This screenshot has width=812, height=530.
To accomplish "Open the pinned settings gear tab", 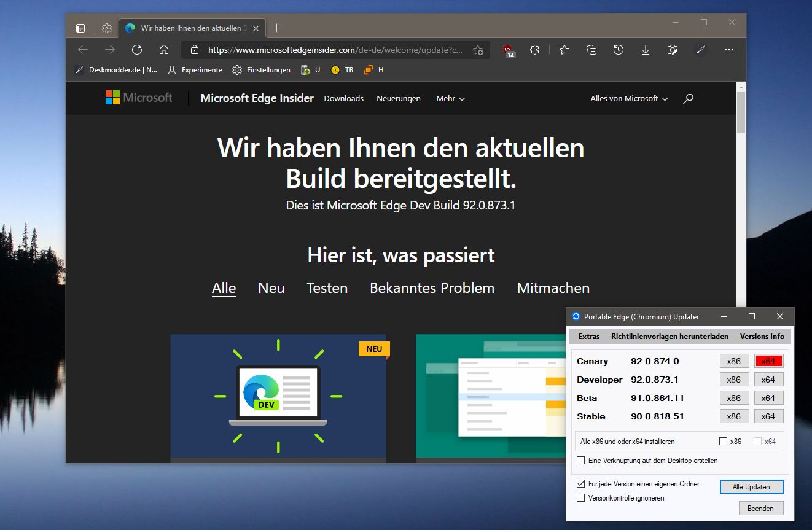I will (x=107, y=28).
